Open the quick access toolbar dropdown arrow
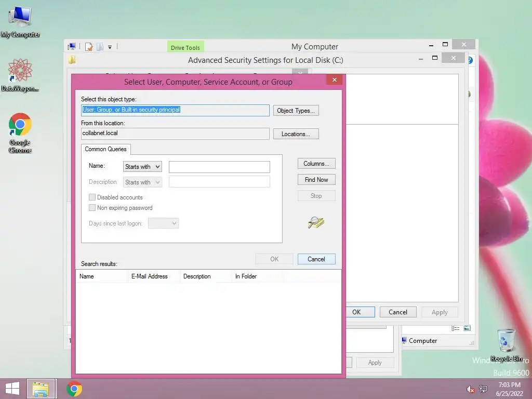 click(x=110, y=47)
